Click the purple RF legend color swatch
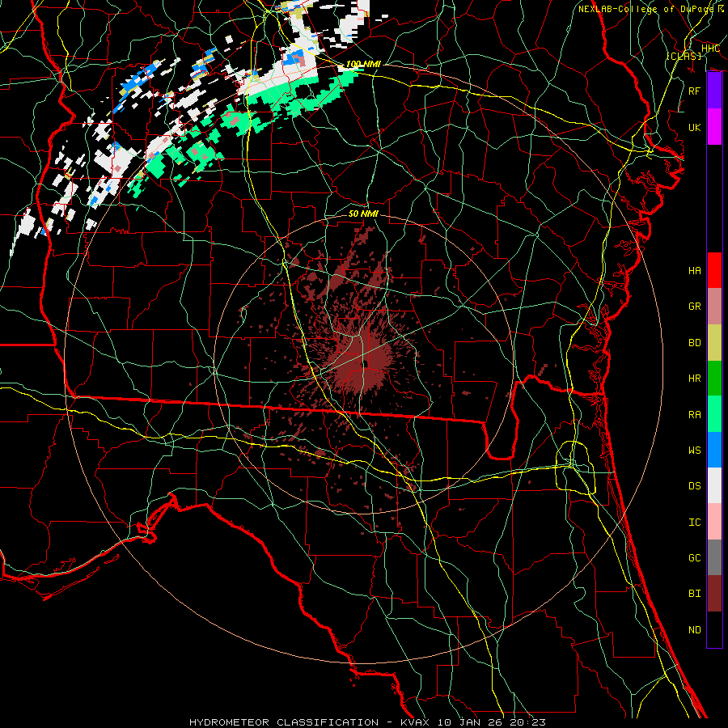Screen dimensions: 728x728 [714, 91]
